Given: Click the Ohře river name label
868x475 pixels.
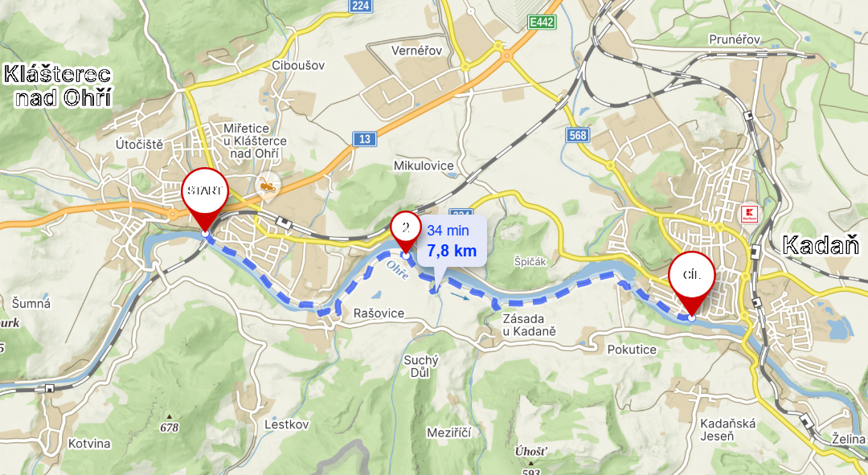Looking at the screenshot, I should point(398,270).
